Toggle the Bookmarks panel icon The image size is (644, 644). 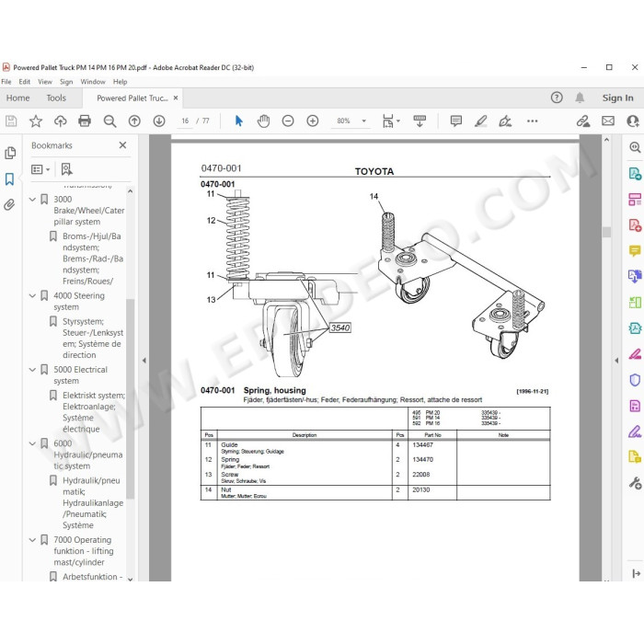(x=9, y=179)
